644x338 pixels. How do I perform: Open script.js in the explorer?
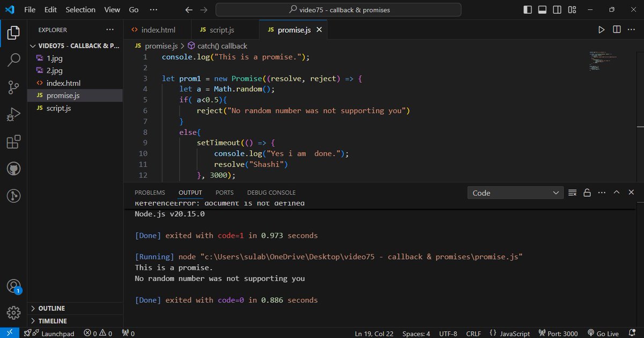pyautogui.click(x=75, y=108)
